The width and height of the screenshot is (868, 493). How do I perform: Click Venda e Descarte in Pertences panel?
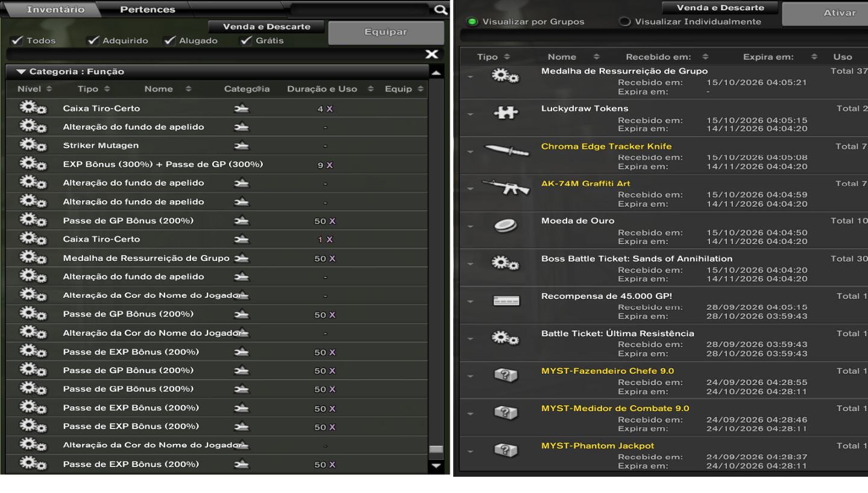pyautogui.click(x=720, y=7)
